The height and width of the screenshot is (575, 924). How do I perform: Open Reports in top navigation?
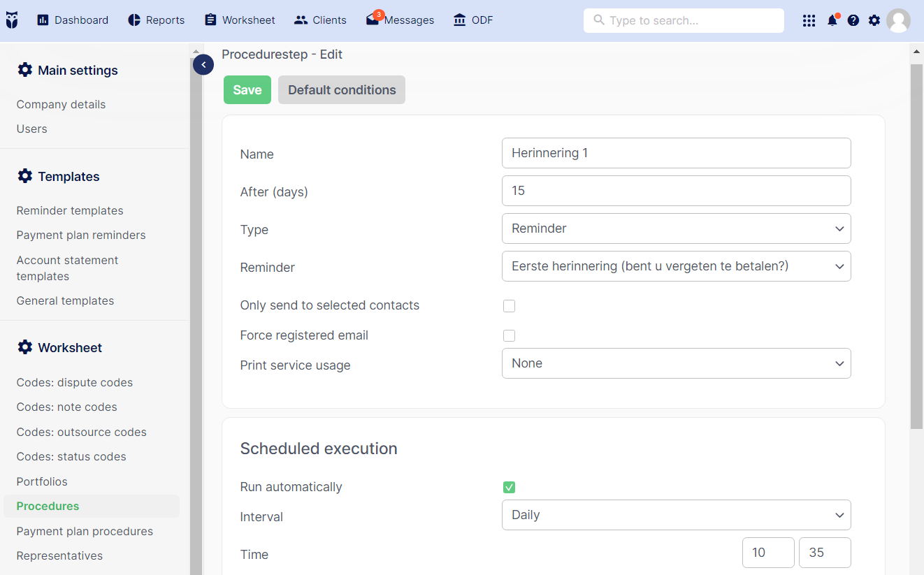click(157, 20)
